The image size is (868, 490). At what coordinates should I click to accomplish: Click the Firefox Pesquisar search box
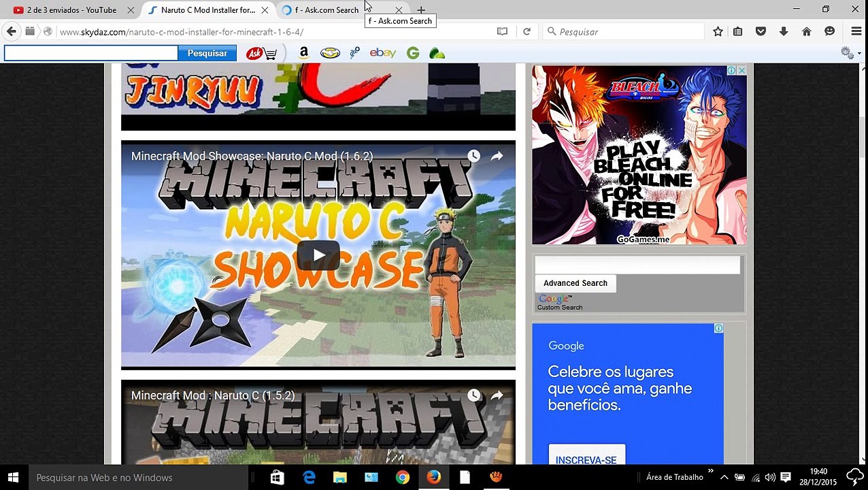point(624,32)
